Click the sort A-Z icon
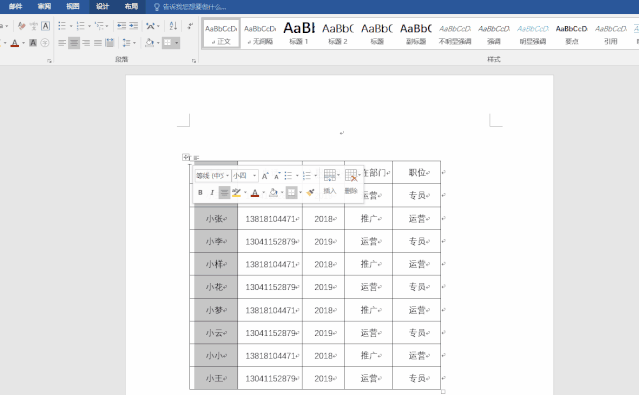 point(173,26)
